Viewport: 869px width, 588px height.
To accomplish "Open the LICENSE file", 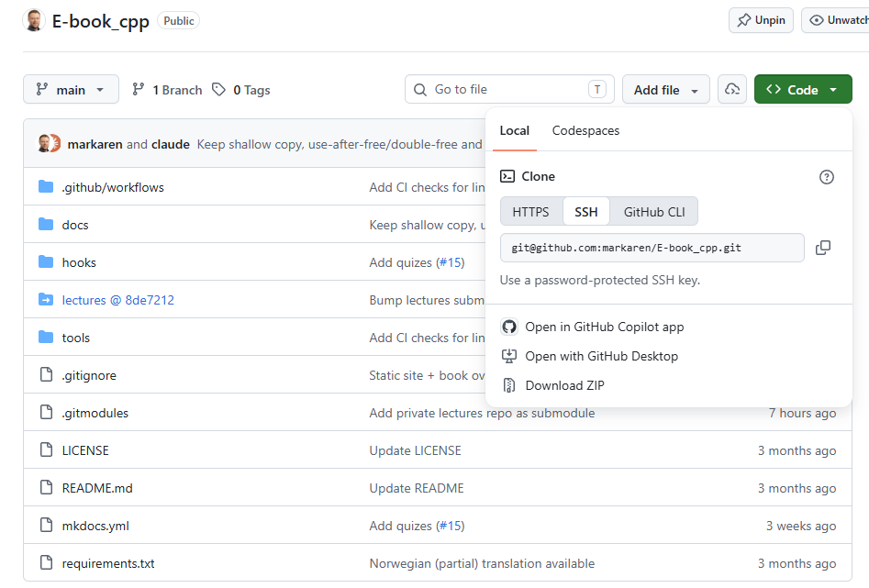I will tap(85, 450).
